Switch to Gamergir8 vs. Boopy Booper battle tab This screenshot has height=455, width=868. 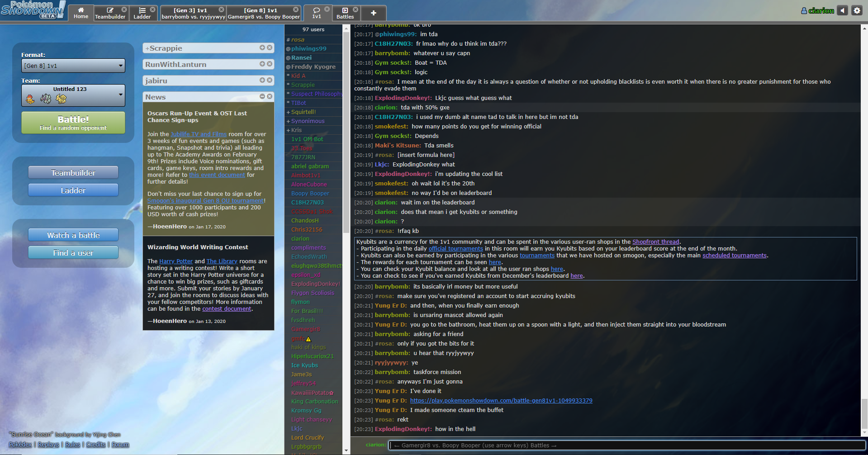[x=264, y=13]
